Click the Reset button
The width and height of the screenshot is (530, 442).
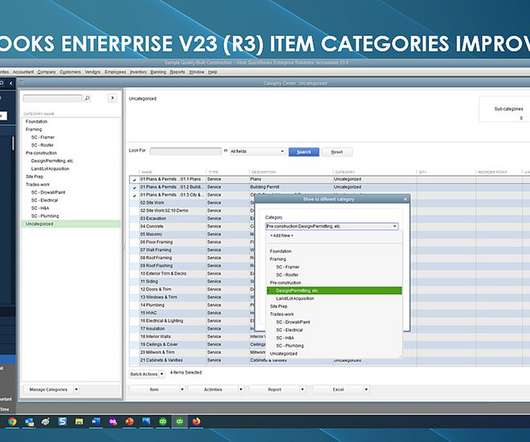click(x=337, y=152)
